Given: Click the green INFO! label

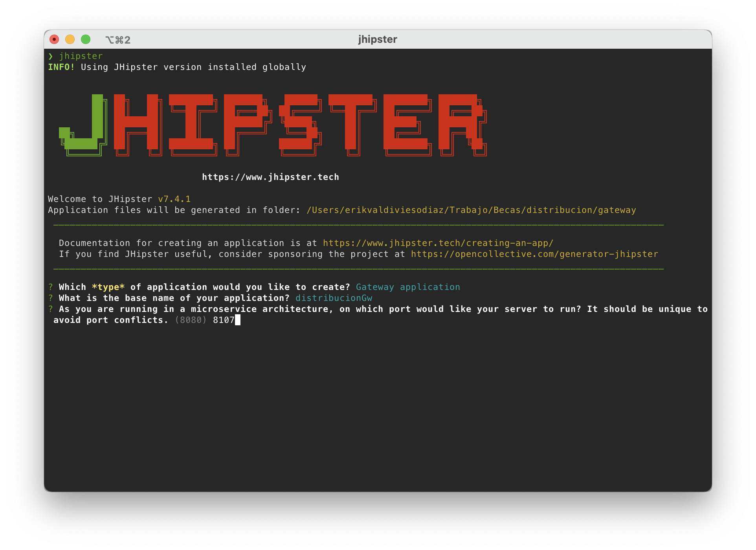Looking at the screenshot, I should click(61, 67).
